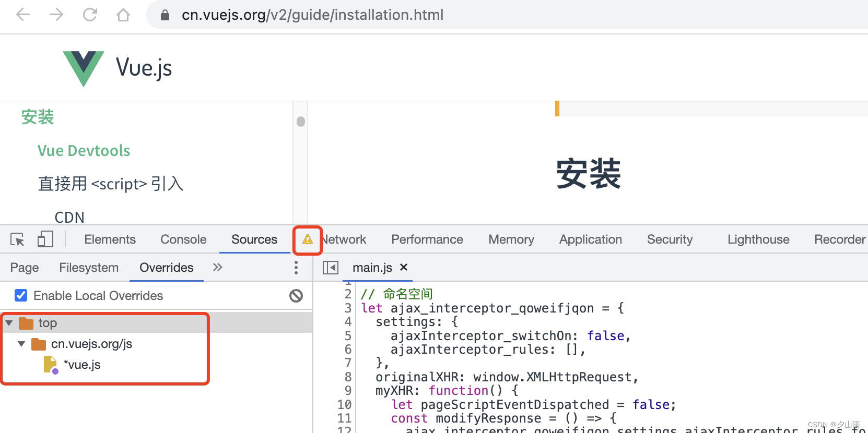Image resolution: width=868 pixels, height=433 pixels.
Task: Click the large 安装 page heading
Action: [588, 174]
